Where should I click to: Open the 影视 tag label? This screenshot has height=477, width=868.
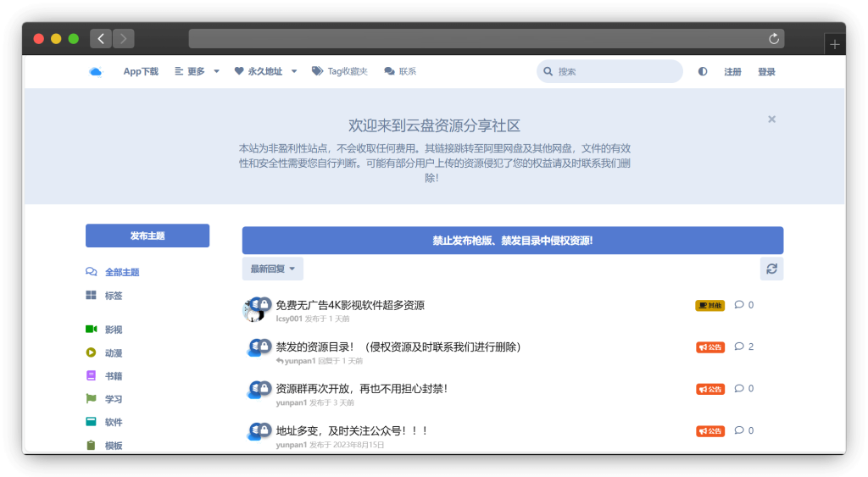[114, 330]
